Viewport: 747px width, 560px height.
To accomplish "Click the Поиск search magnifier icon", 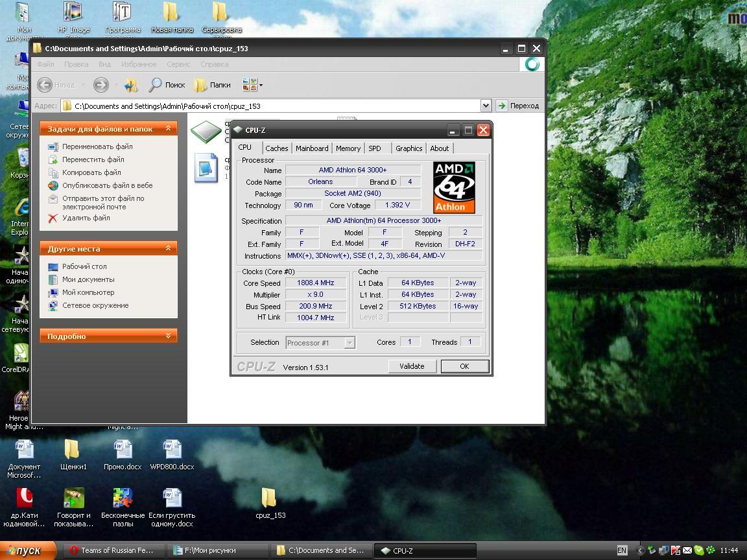I will point(156,85).
